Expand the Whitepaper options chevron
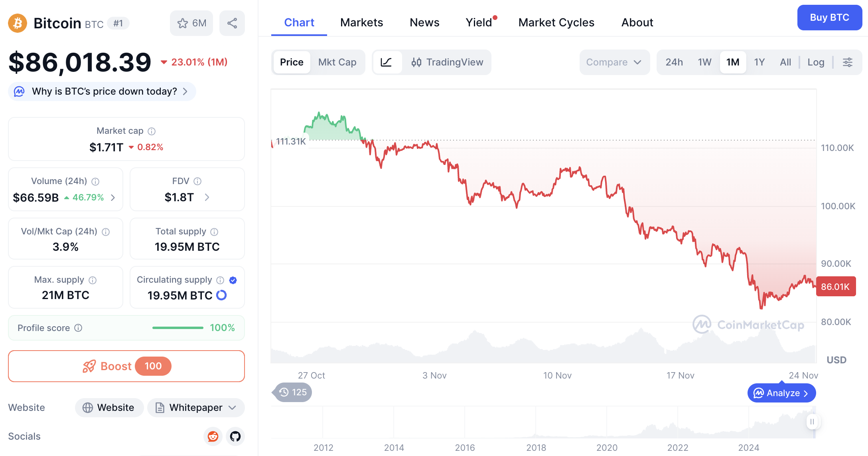 (x=232, y=407)
